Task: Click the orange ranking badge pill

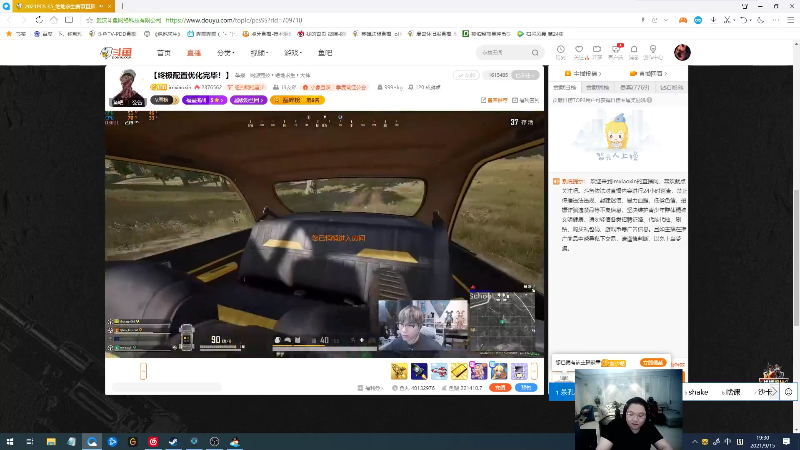Action: pyautogui.click(x=297, y=100)
